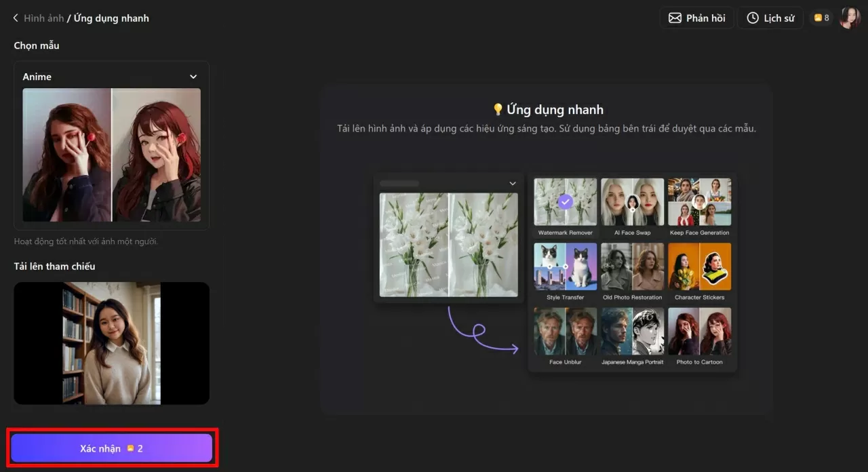Open Lịch sử history clock icon
The height and width of the screenshot is (472, 868).
pos(753,18)
